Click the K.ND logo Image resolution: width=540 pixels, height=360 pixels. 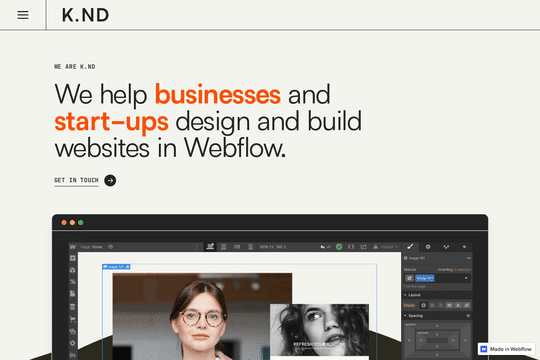[85, 15]
